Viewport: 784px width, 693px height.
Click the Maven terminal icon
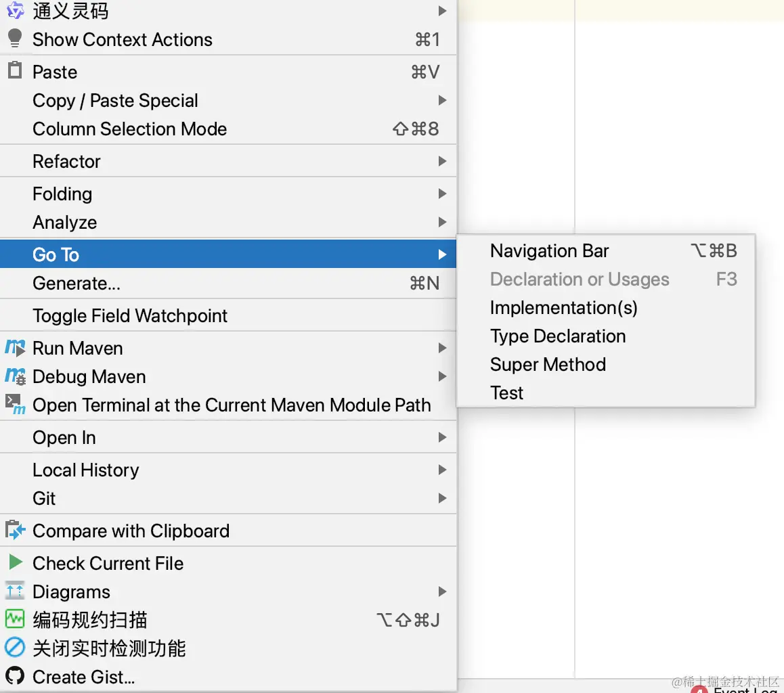[x=15, y=404]
